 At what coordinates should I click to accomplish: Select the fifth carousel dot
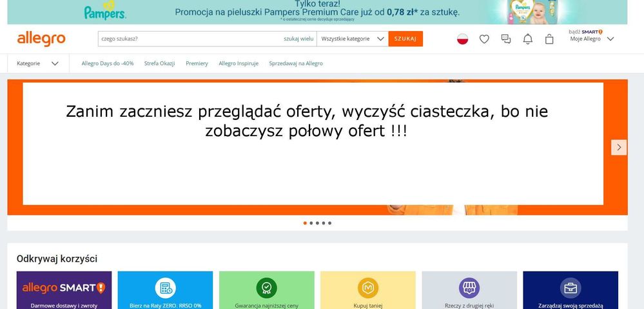click(329, 223)
